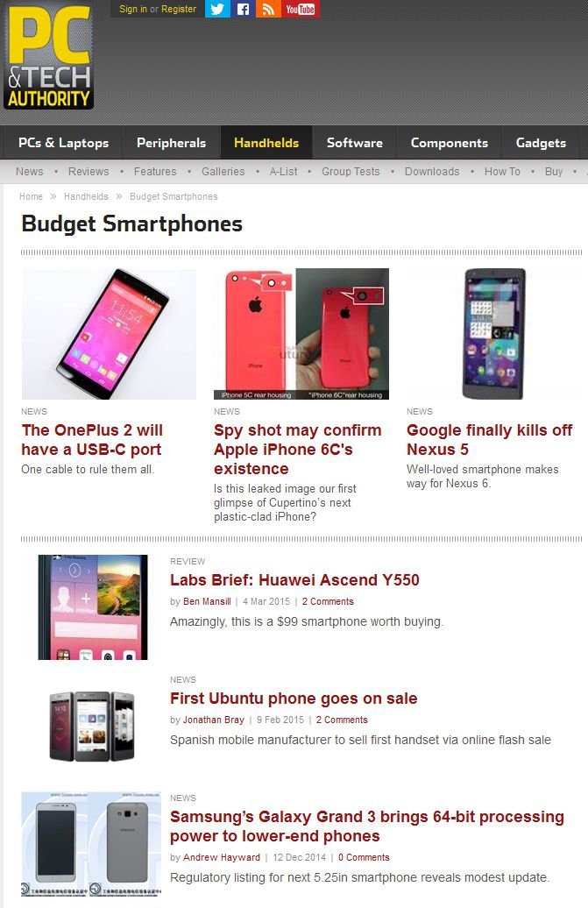The width and height of the screenshot is (588, 908).
Task: Open the Facebook social icon
Action: 243,9
